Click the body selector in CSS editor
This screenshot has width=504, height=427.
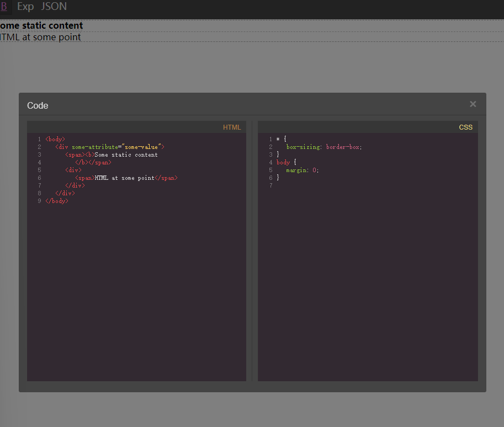[283, 162]
